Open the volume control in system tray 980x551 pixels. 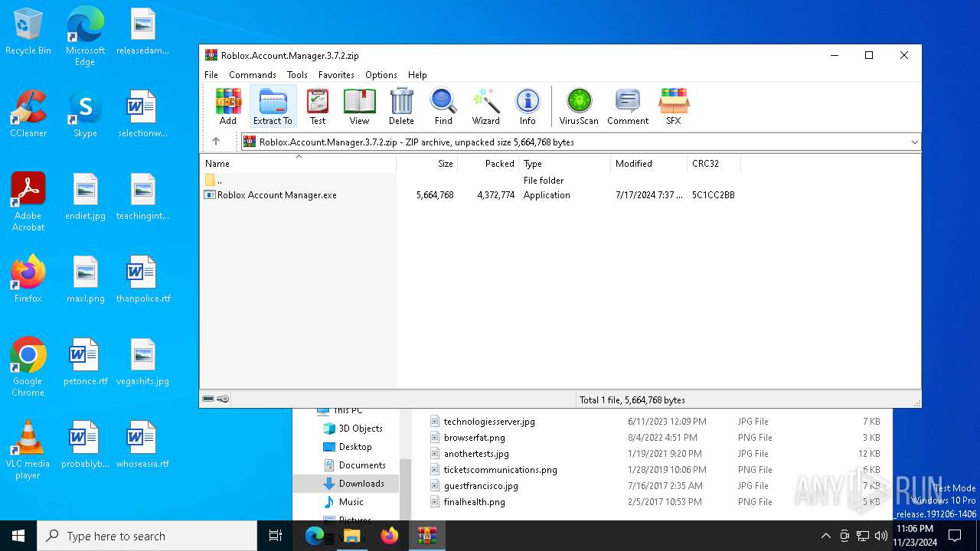(x=880, y=536)
